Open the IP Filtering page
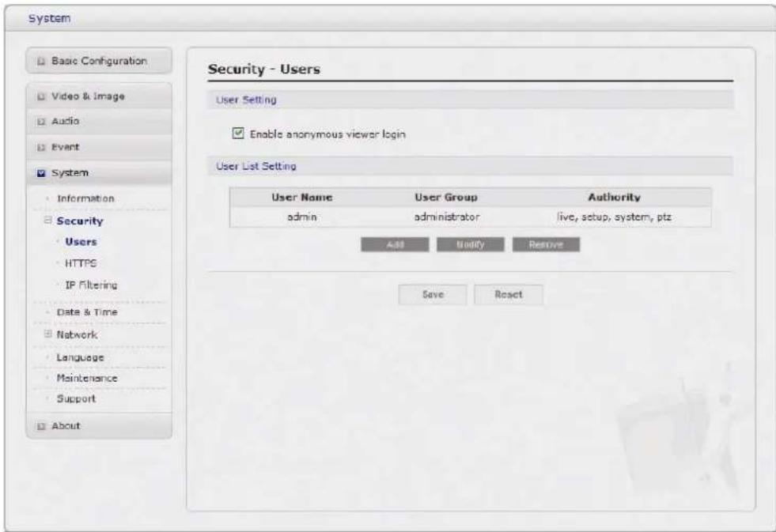The width and height of the screenshot is (776, 532). coord(91,285)
